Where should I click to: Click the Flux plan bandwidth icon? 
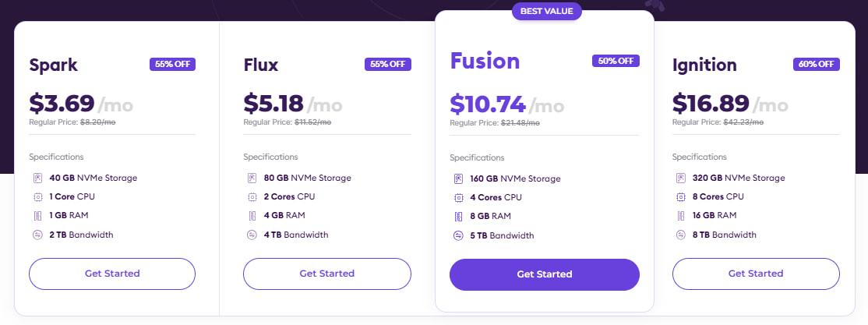[252, 235]
